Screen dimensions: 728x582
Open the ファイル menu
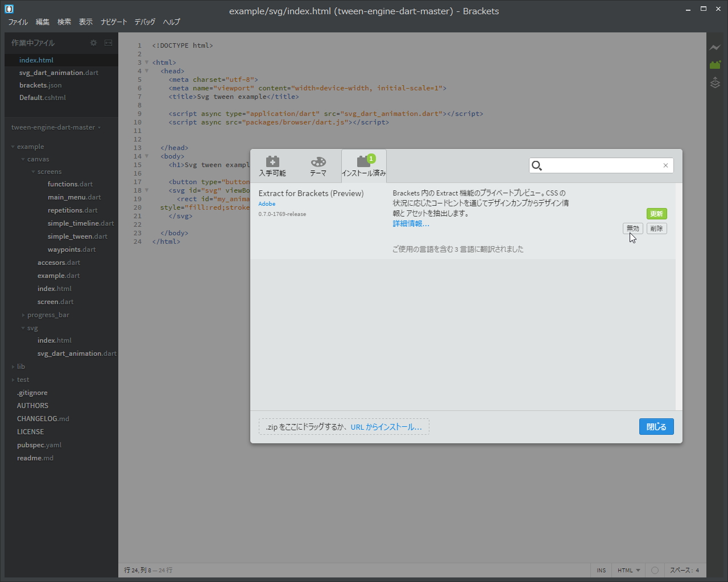click(18, 22)
